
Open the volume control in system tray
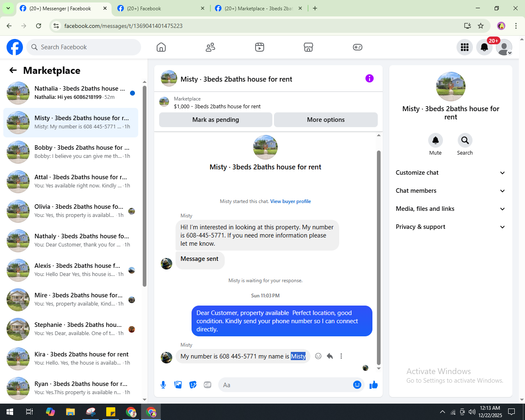pos(472,412)
